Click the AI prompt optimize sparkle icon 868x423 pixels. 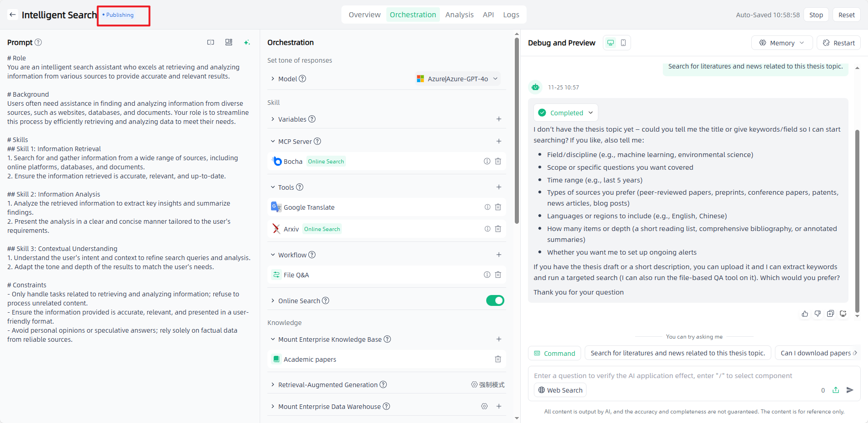(x=247, y=42)
